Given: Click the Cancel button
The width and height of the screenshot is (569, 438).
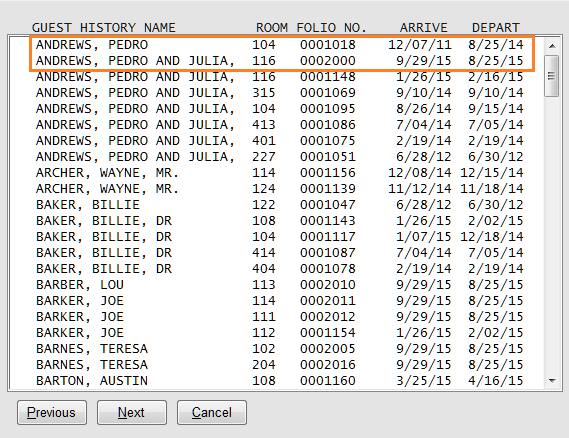Looking at the screenshot, I should coord(212,413).
